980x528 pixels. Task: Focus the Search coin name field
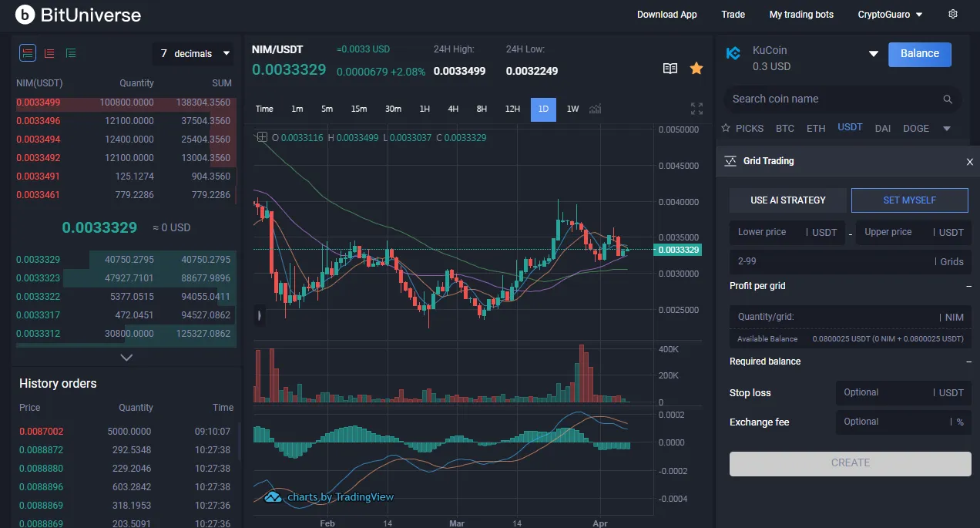843,99
